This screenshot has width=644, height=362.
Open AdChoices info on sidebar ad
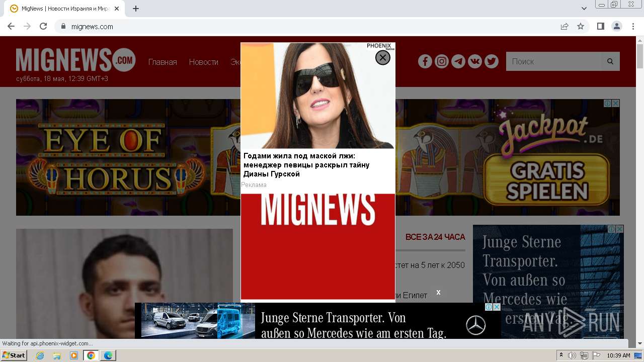(x=612, y=229)
